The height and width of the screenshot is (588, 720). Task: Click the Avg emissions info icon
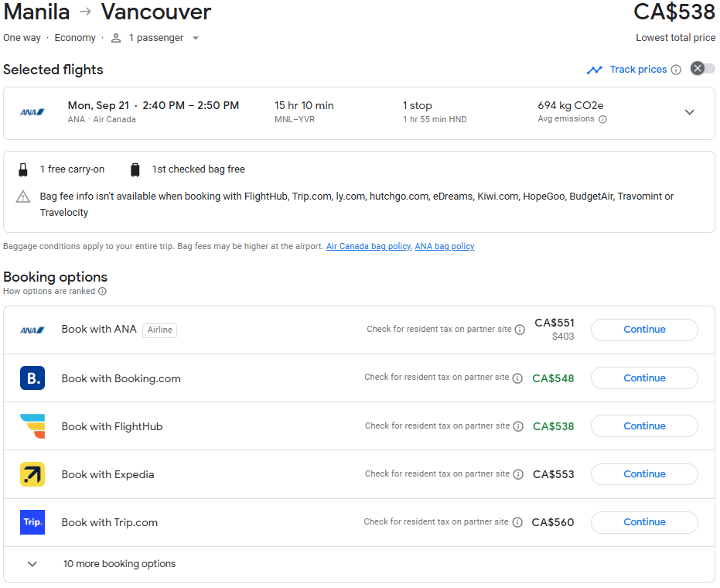(x=602, y=119)
